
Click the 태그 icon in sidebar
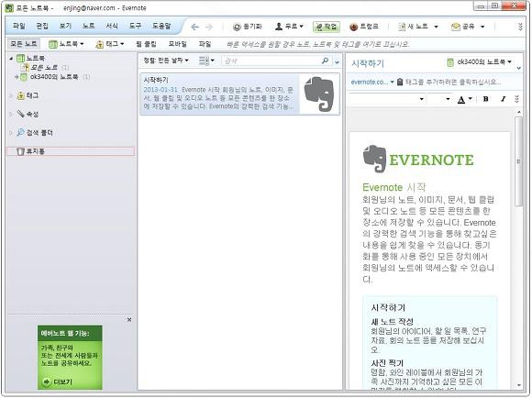point(21,95)
